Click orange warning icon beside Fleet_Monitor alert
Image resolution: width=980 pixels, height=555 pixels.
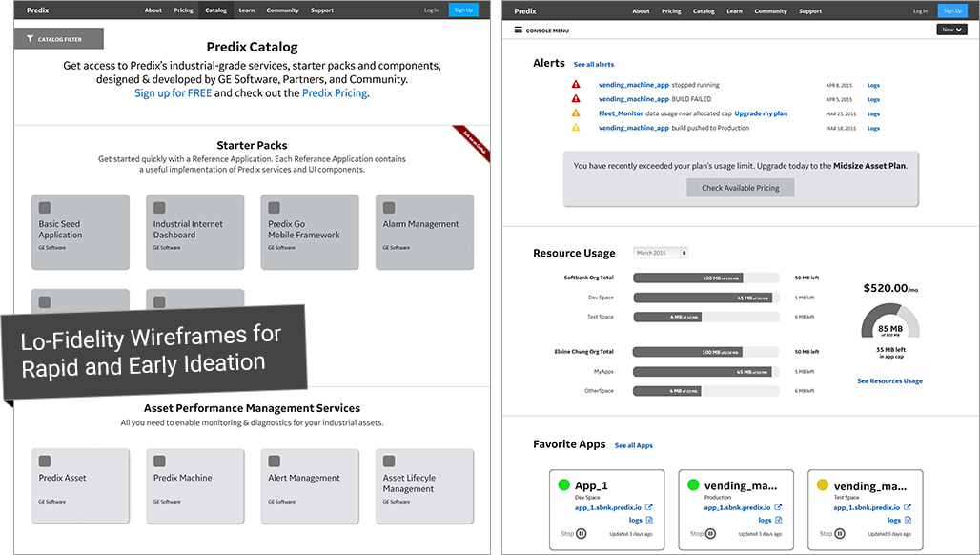[x=576, y=113]
